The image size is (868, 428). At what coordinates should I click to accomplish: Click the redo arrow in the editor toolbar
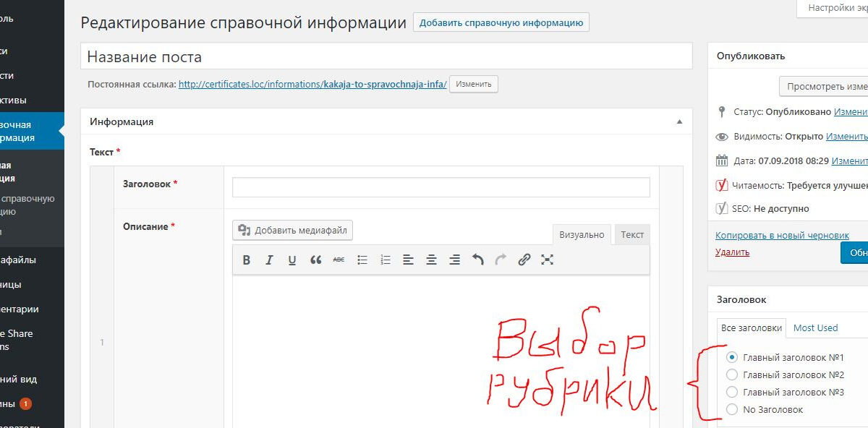coord(501,260)
